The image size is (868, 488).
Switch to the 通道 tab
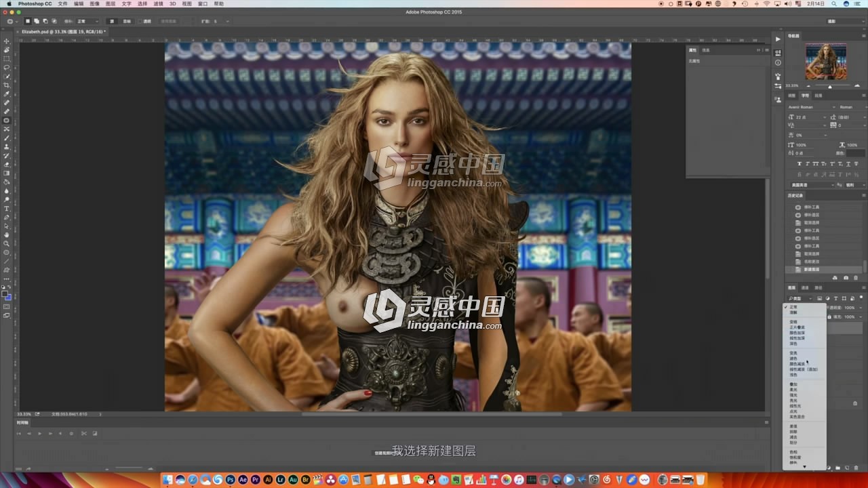[805, 287]
